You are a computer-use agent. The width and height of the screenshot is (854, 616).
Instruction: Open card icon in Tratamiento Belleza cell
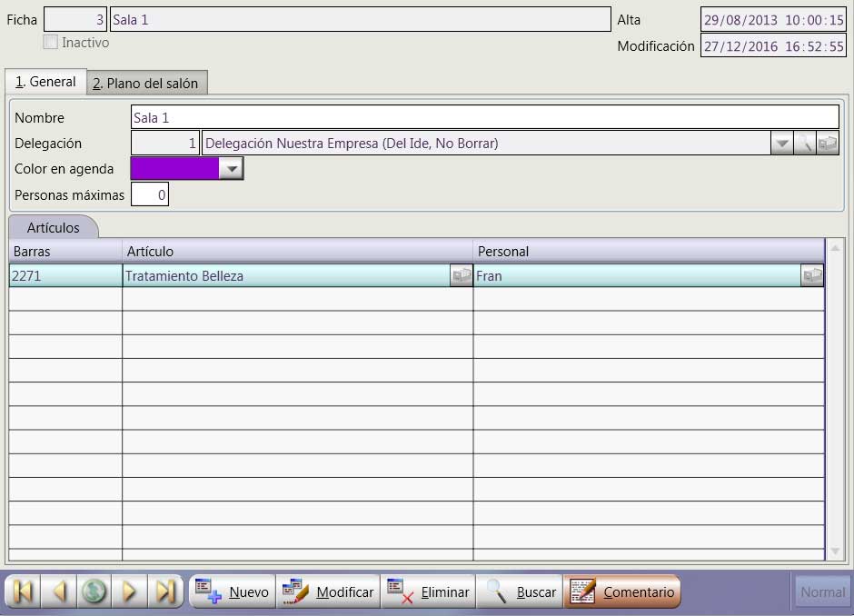462,275
